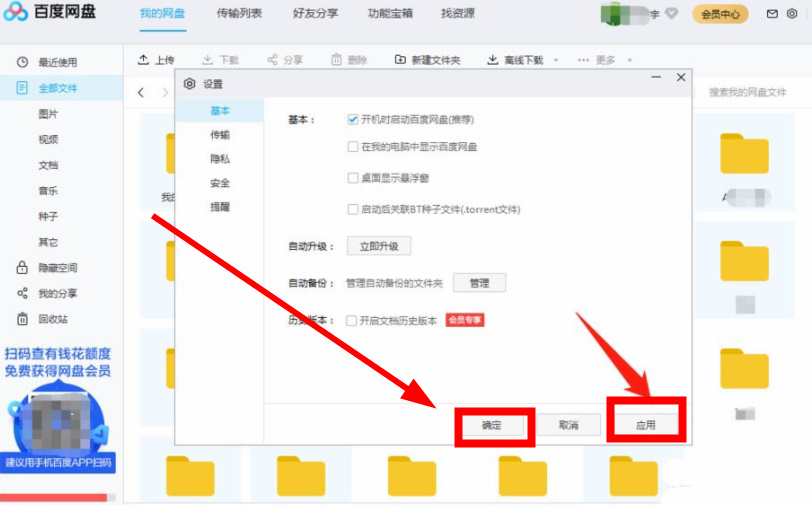Image resolution: width=812 pixels, height=505 pixels.
Task: Open the first folder in bottom row
Action: [x=190, y=476]
